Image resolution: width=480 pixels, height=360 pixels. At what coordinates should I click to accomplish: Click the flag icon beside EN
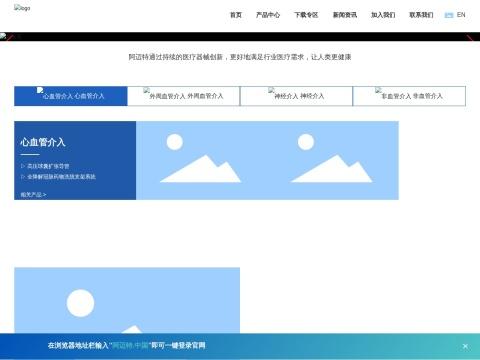(449, 15)
